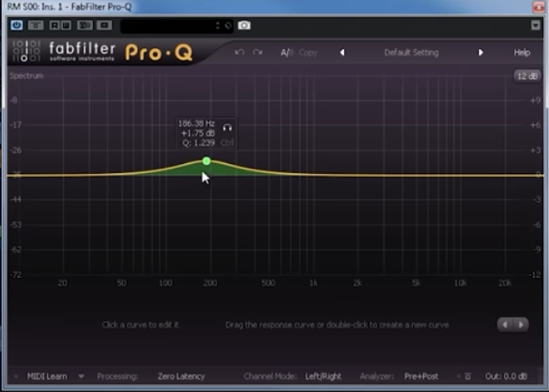Image resolution: width=549 pixels, height=392 pixels.
Task: Go to the previous preset arrow
Action: (x=342, y=53)
